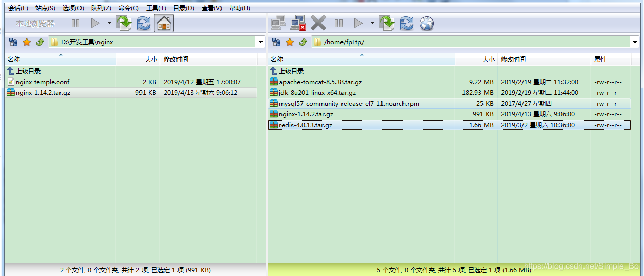Open the 查看(V) menu
The image size is (644, 276).
211,8
